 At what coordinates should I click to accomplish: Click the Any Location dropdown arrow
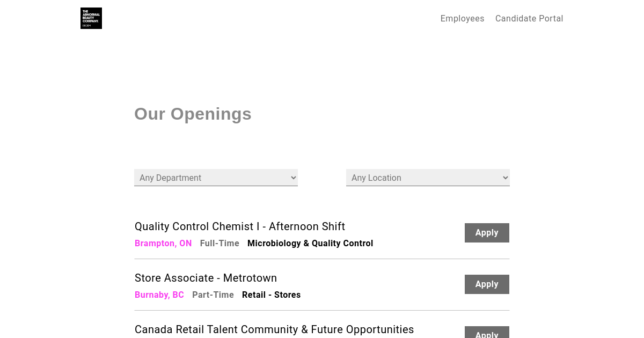click(505, 178)
